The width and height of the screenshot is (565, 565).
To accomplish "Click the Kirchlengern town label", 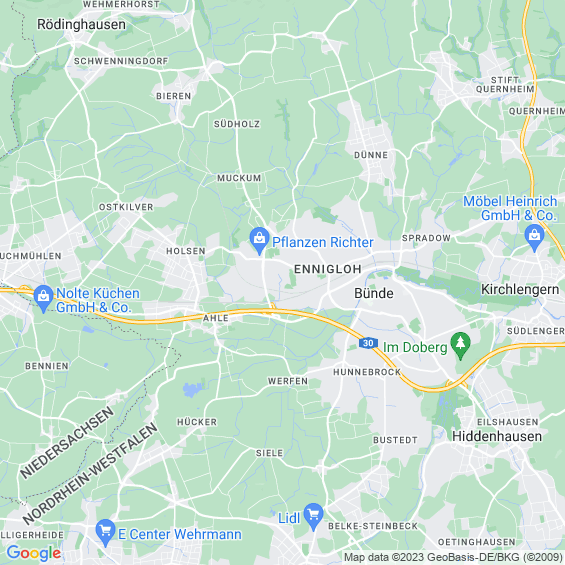I will point(520,289).
